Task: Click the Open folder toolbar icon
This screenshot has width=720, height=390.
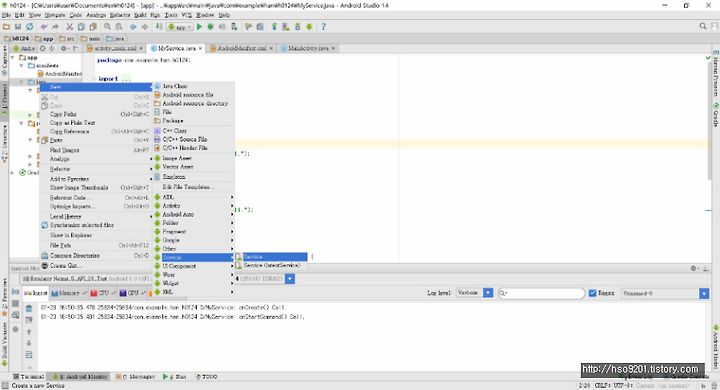Action: coord(6,27)
